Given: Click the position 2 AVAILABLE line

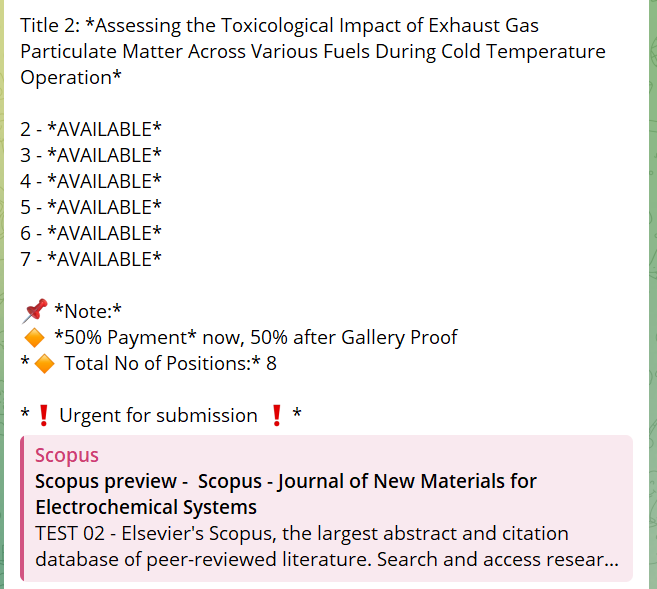Looking at the screenshot, I should pyautogui.click(x=91, y=129).
